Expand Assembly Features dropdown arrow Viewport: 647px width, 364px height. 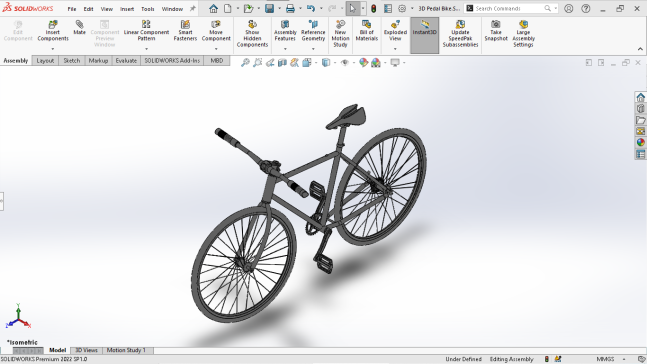pyautogui.click(x=285, y=49)
